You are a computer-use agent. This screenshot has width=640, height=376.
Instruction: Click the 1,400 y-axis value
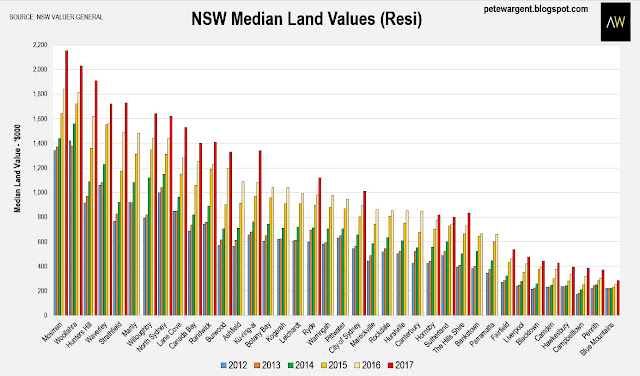pyautogui.click(x=40, y=143)
